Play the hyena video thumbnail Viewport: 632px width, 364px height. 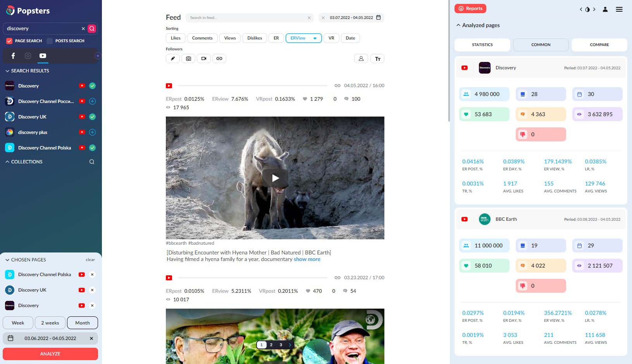click(275, 178)
